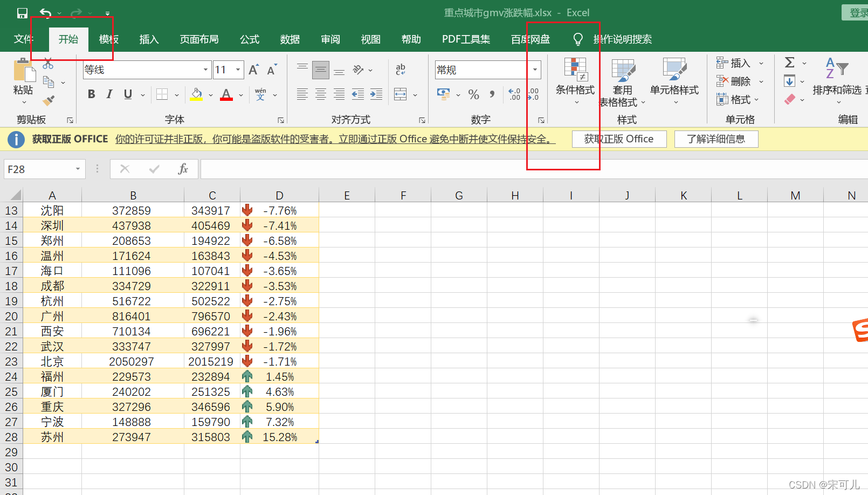Open Format as Table (套用表格格式)
The height and width of the screenshot is (495, 868).
pyautogui.click(x=622, y=82)
